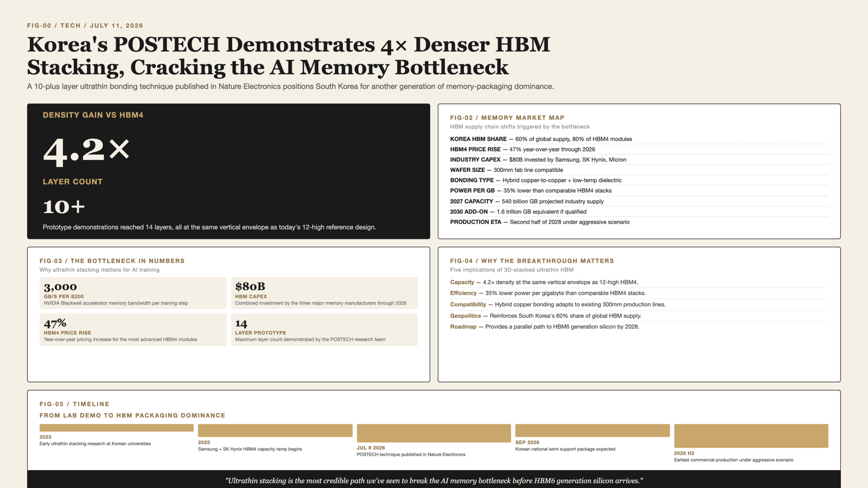Click the FIG·03 / THE BOTTLENECK IN NUMBERS heading

pos(112,261)
